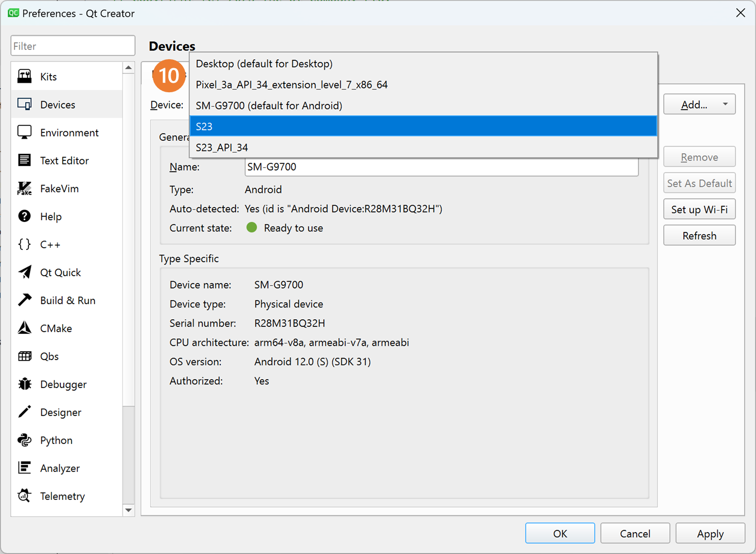This screenshot has height=554, width=756.
Task: Select the Telemetry icon
Action: [x=25, y=495]
